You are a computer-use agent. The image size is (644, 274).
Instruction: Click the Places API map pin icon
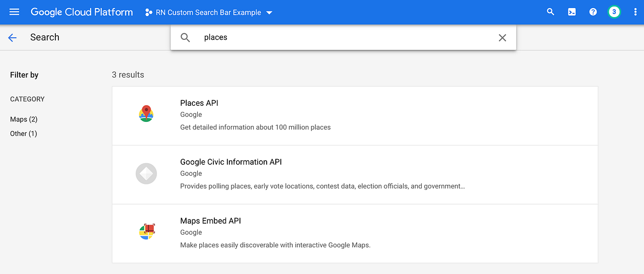[146, 114]
